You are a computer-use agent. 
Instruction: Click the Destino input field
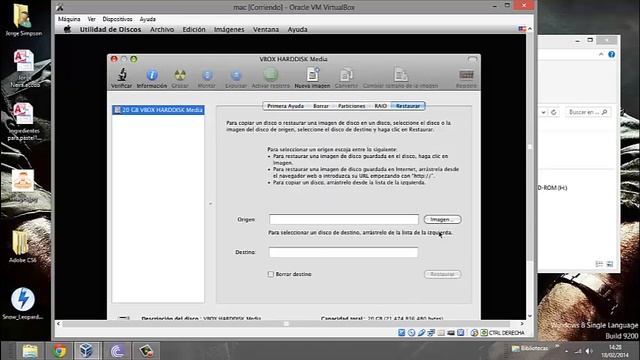point(343,252)
